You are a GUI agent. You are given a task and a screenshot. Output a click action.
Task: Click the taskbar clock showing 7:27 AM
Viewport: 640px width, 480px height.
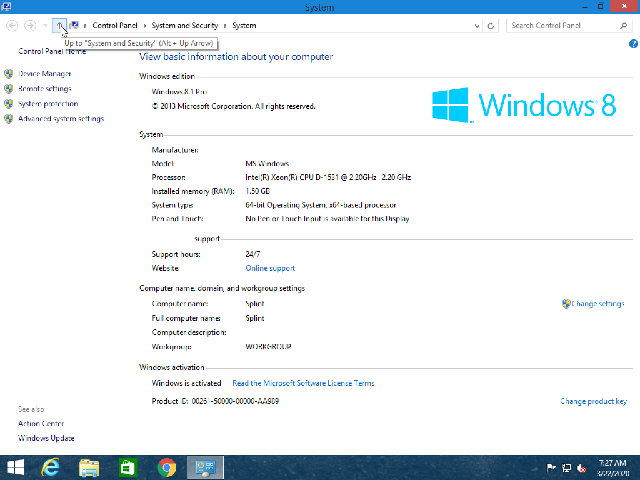613,468
